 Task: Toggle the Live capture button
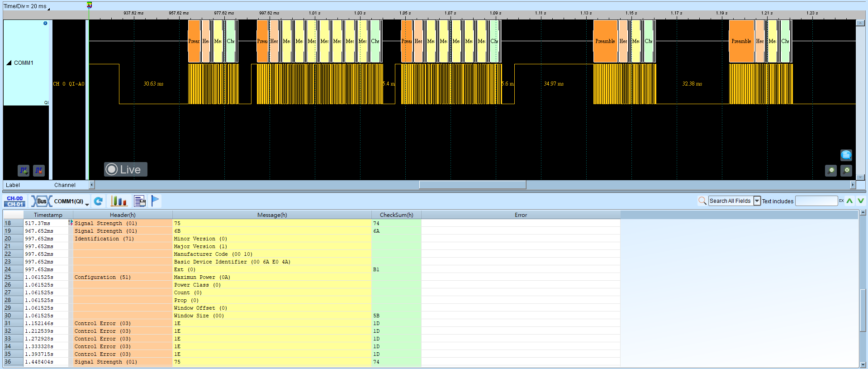point(126,169)
